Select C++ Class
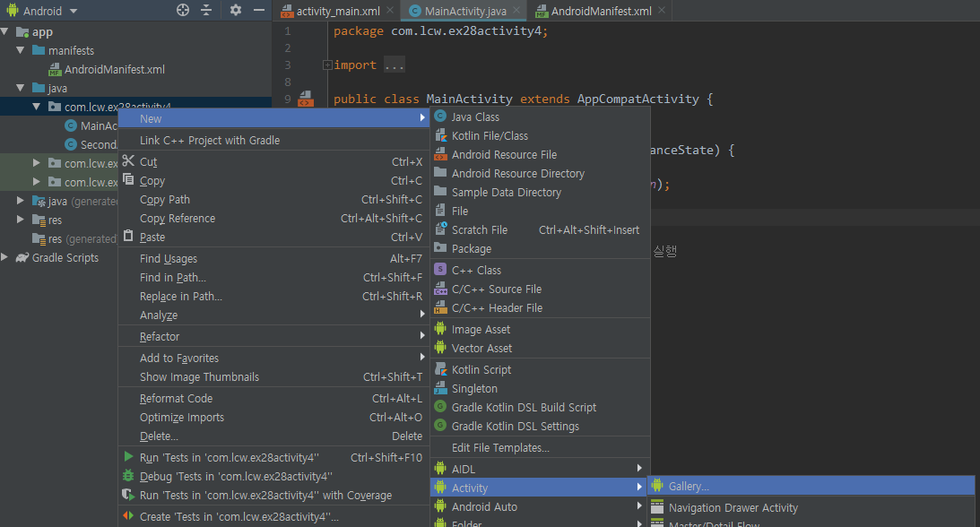 coord(540,270)
